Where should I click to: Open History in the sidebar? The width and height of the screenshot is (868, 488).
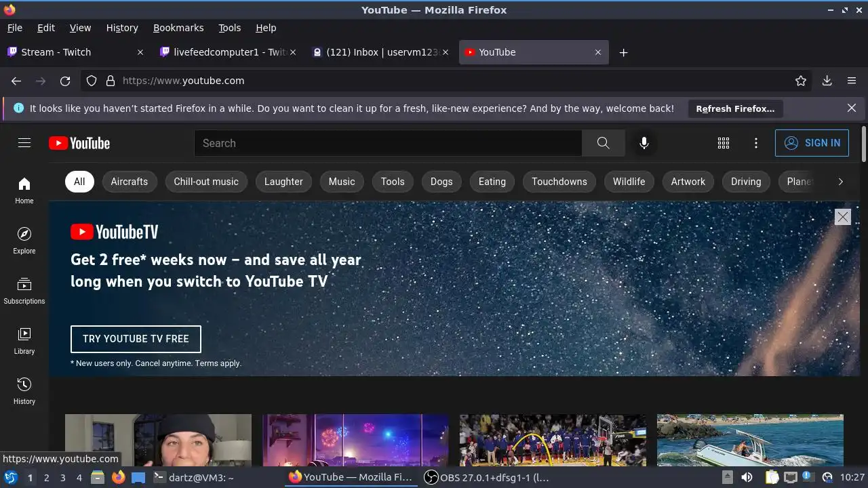tap(24, 390)
